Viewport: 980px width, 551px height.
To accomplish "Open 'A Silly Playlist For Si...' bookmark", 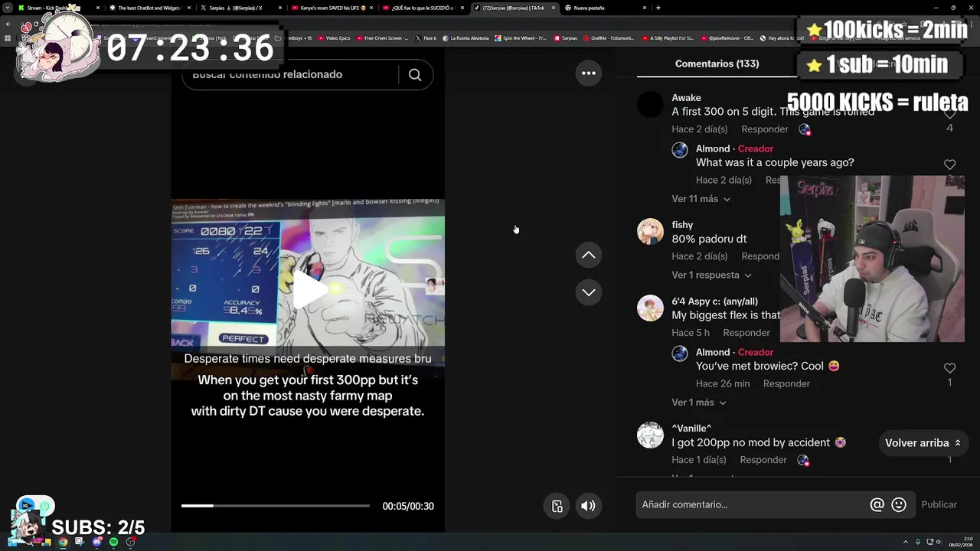I will [668, 37].
